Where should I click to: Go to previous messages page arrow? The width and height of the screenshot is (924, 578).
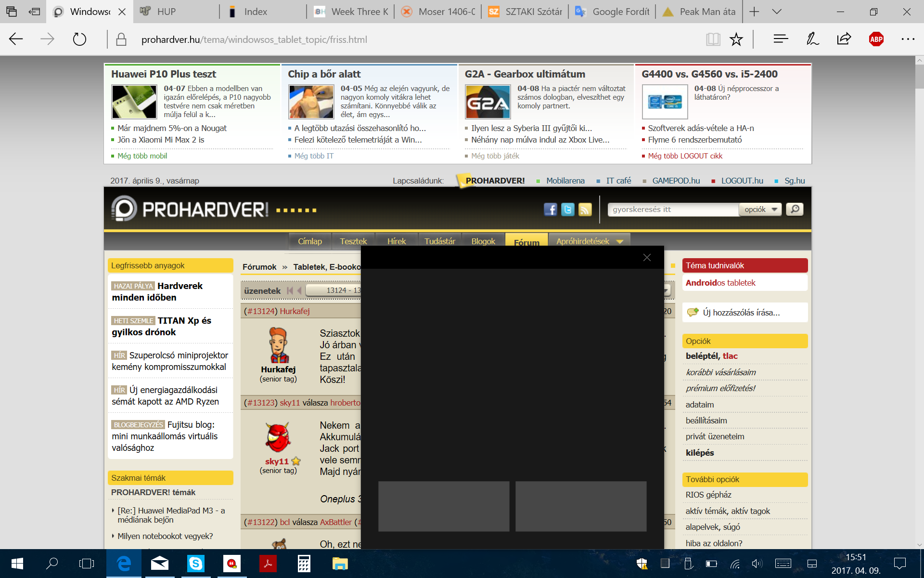click(x=299, y=290)
